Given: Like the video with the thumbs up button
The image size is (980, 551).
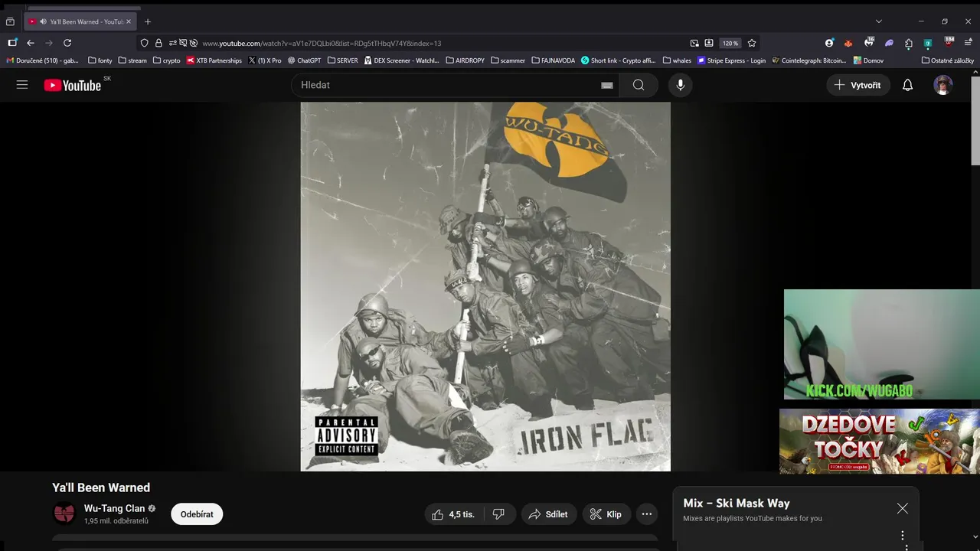Looking at the screenshot, I should 453,514.
